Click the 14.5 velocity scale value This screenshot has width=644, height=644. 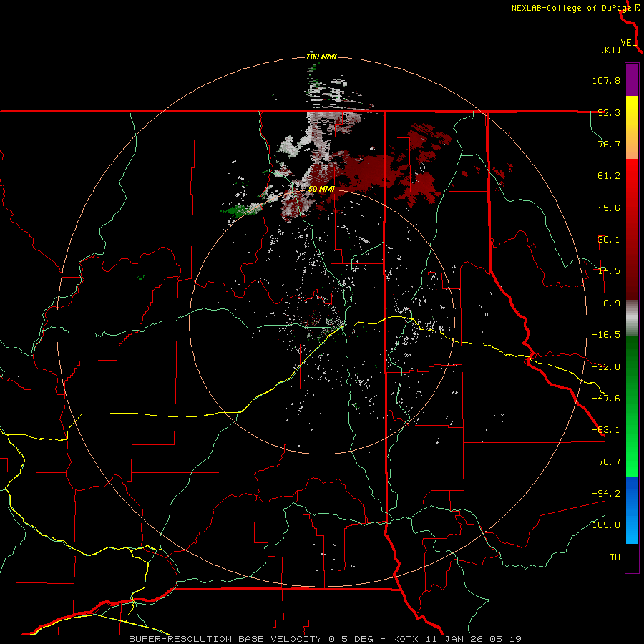pyautogui.click(x=609, y=271)
